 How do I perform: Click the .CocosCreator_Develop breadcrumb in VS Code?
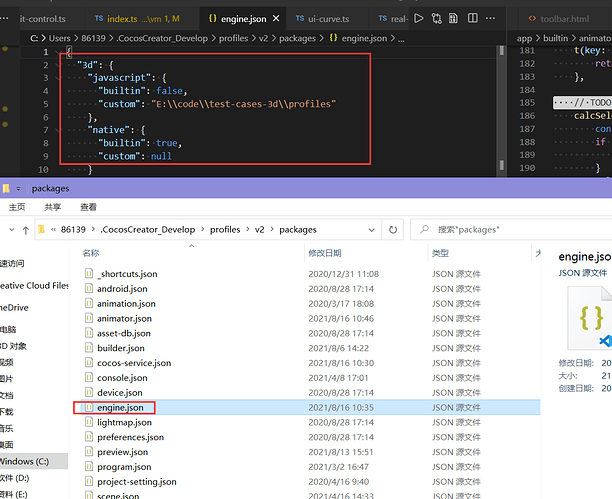pyautogui.click(x=162, y=38)
